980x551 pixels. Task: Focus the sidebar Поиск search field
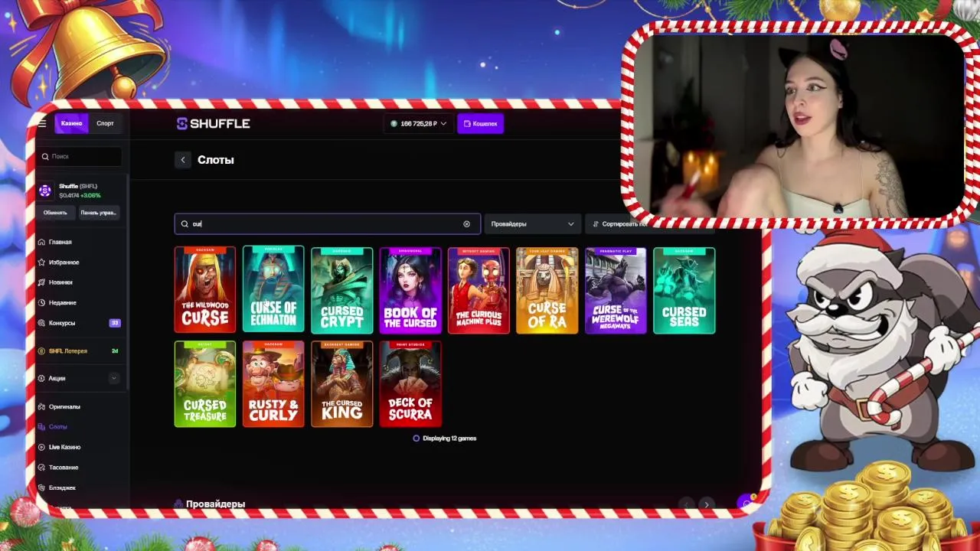pyautogui.click(x=81, y=156)
